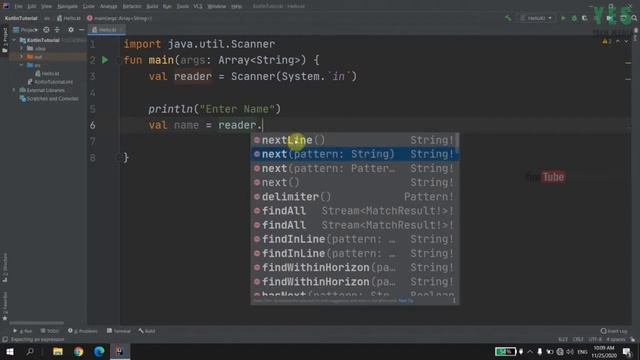The image size is (640, 360).
Task: Click the Next Tip link in completion popup
Action: coord(406,301)
